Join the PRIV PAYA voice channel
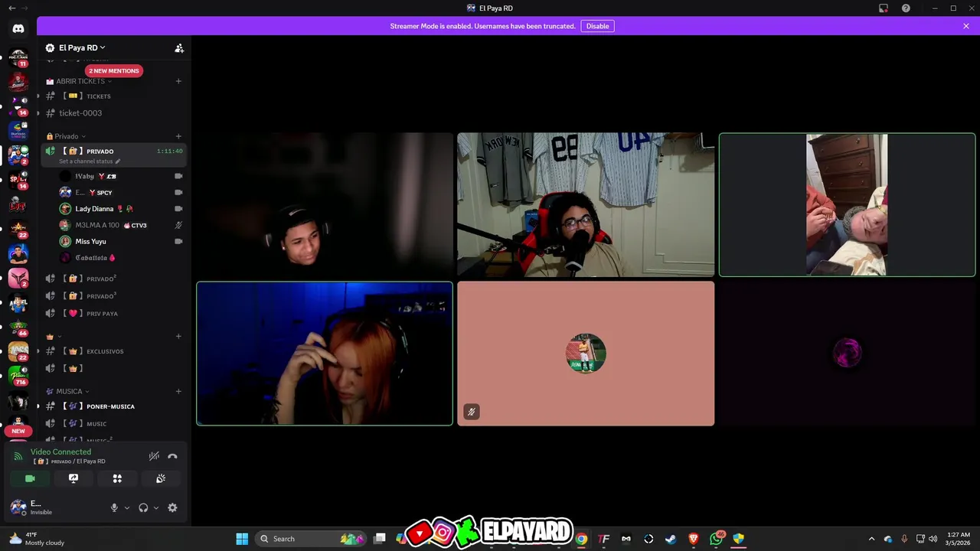 114,313
